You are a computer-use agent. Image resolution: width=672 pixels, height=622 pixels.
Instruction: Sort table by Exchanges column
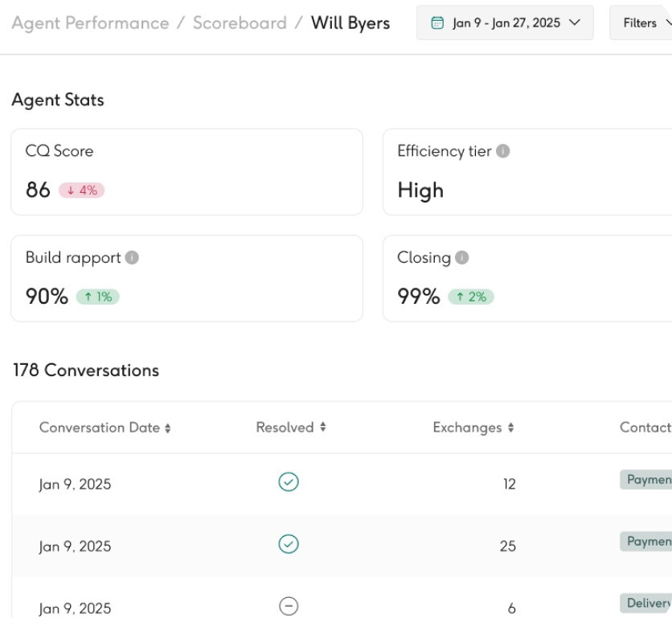coord(510,428)
